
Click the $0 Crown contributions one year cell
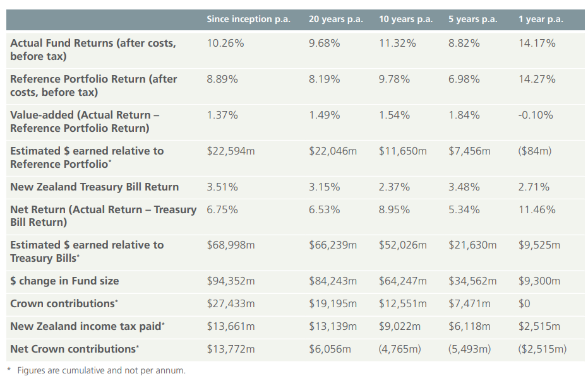(x=524, y=303)
